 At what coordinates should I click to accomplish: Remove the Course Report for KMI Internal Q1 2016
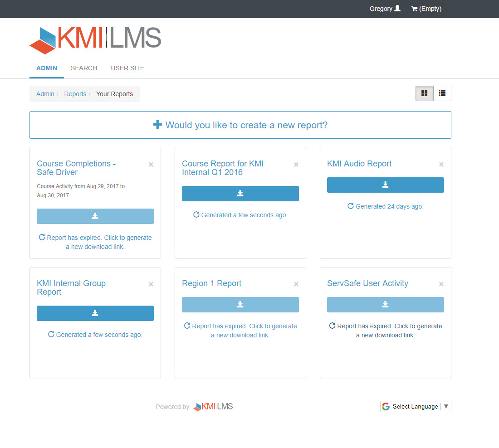(296, 165)
